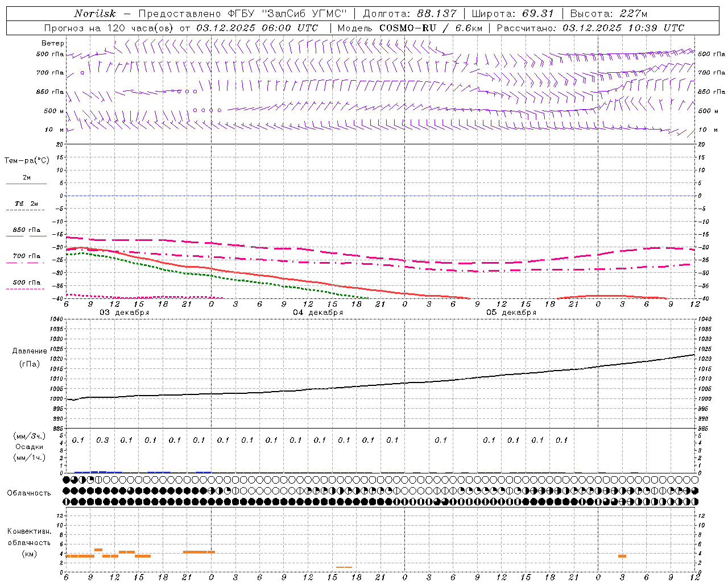Screen dimensions: 728x582
Task: Click 'Предоставлено ФГБУ "ЗапСиб УГМС"' provider text
Action: pyautogui.click(x=243, y=14)
